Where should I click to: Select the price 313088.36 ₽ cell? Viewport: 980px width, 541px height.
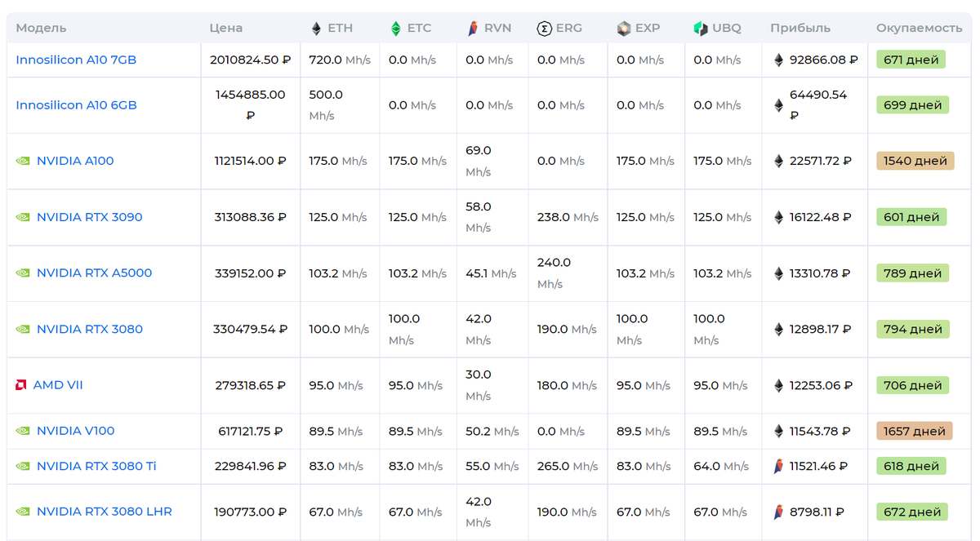click(251, 218)
